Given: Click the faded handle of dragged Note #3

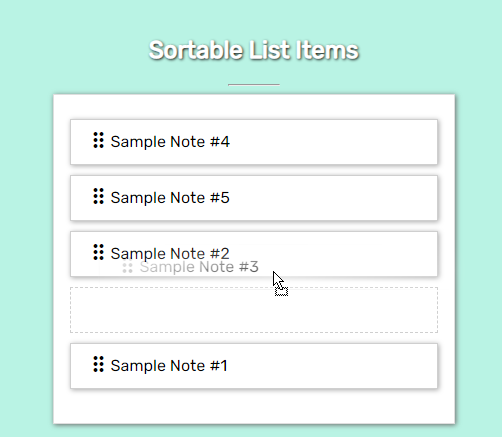Looking at the screenshot, I should (x=127, y=268).
